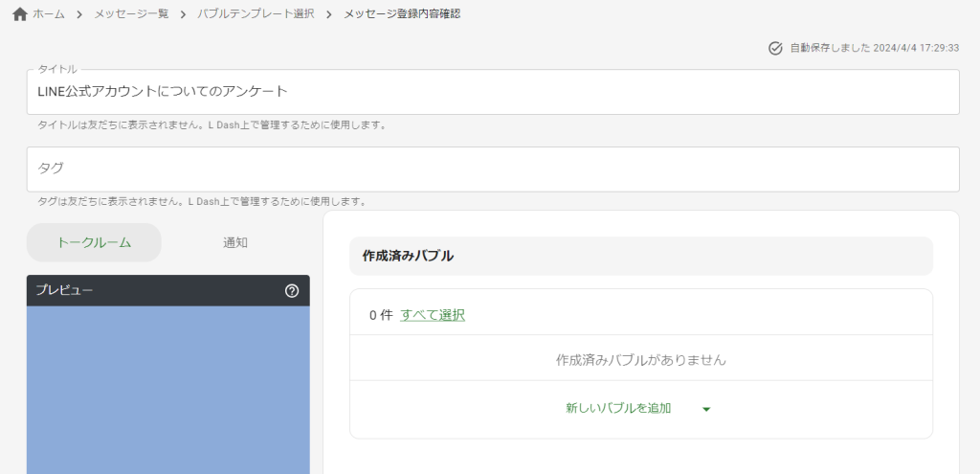Click the chevron right after ホーム

point(79,14)
